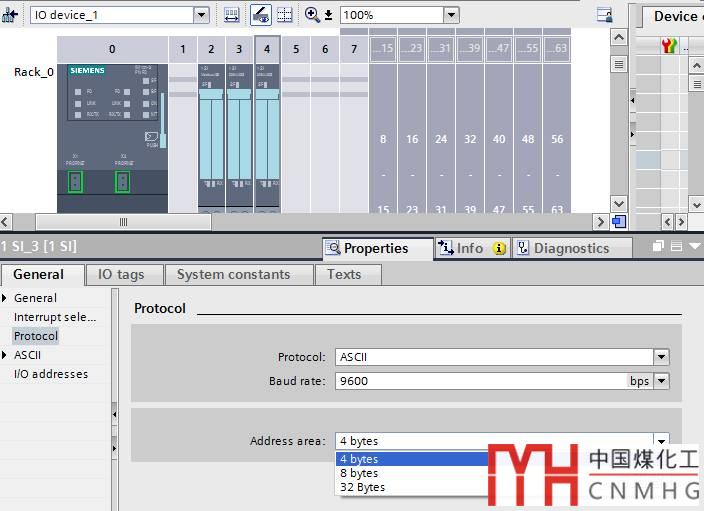Select the SI module in slot 4
Screen dimensions: 704x511
click(x=268, y=138)
